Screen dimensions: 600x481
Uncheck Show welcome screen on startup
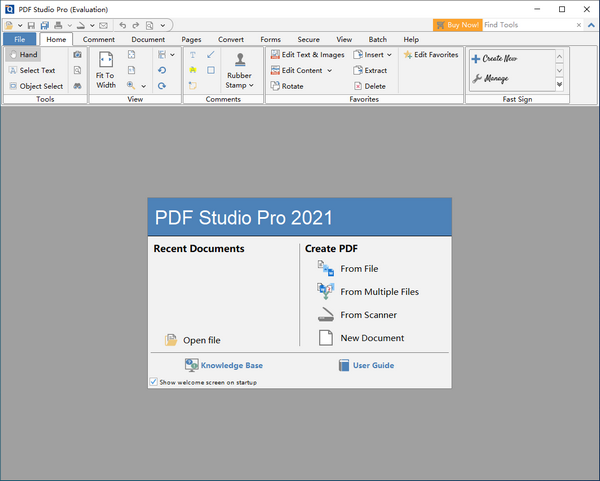coord(153,381)
